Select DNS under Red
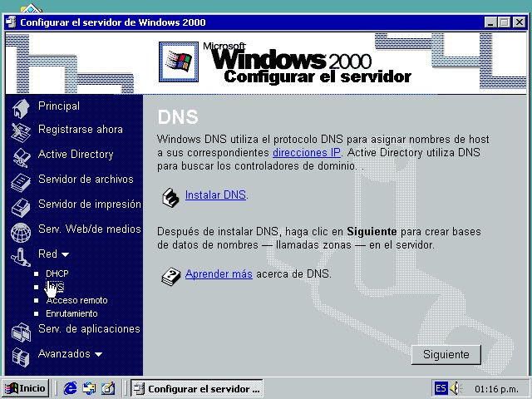The image size is (532, 399). point(55,287)
